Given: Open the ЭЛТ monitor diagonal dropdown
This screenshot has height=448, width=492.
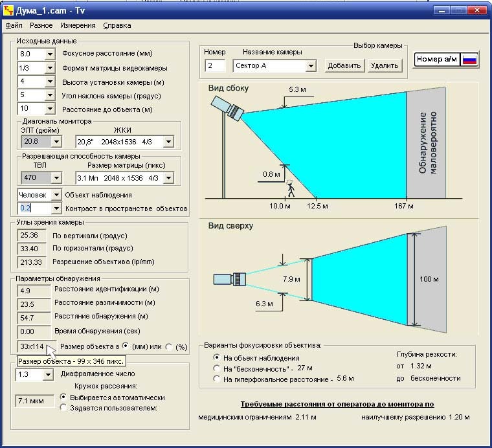Looking at the screenshot, I should point(56,142).
